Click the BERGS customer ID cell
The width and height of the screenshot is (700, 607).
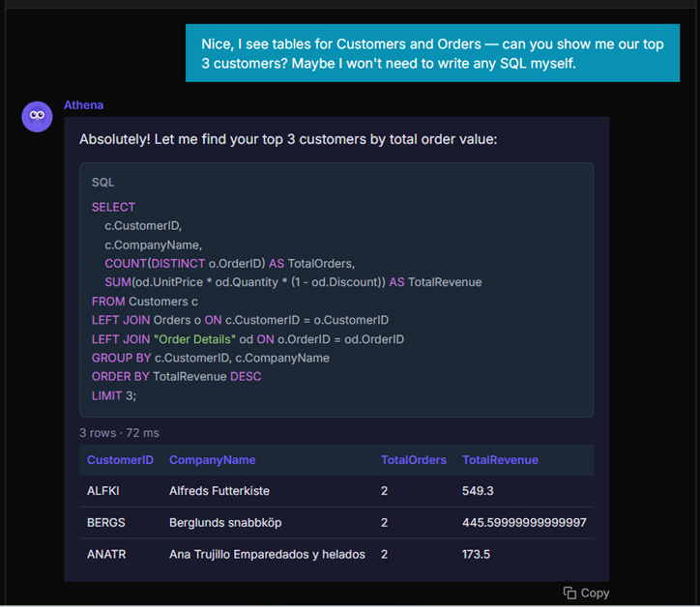(x=105, y=523)
